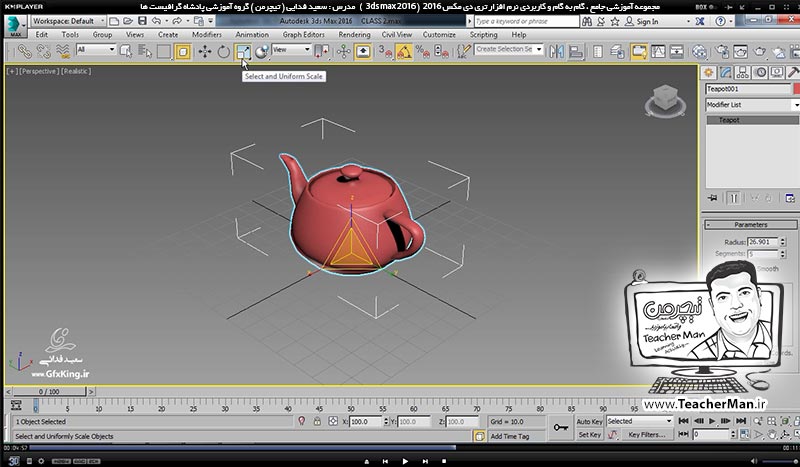Open the selection filter All dropdown

point(96,50)
